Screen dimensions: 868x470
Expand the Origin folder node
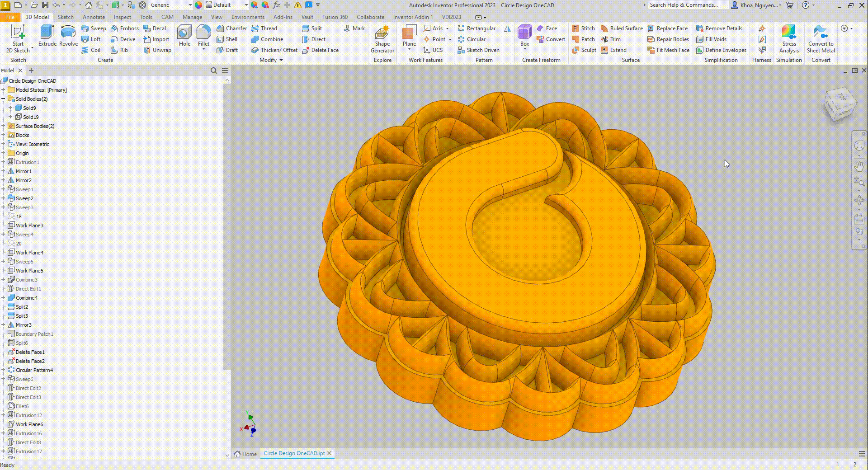[x=4, y=153]
